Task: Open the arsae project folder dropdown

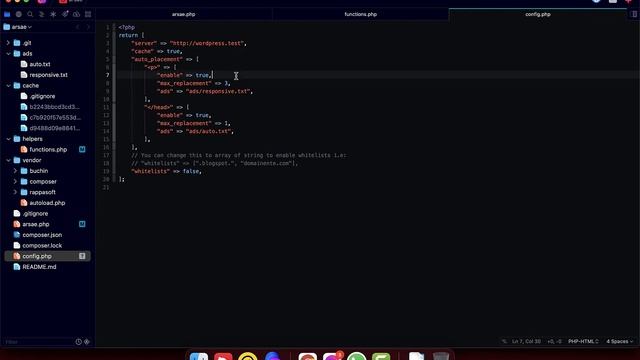Action: (x=18, y=27)
